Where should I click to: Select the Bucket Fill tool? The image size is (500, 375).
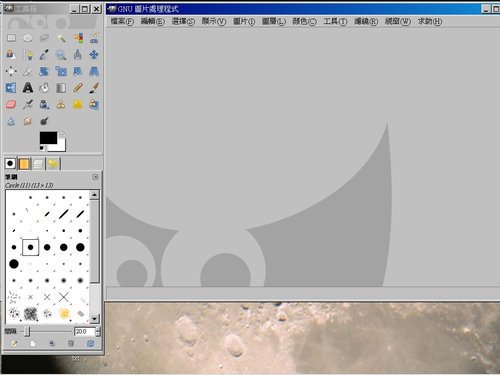point(44,88)
